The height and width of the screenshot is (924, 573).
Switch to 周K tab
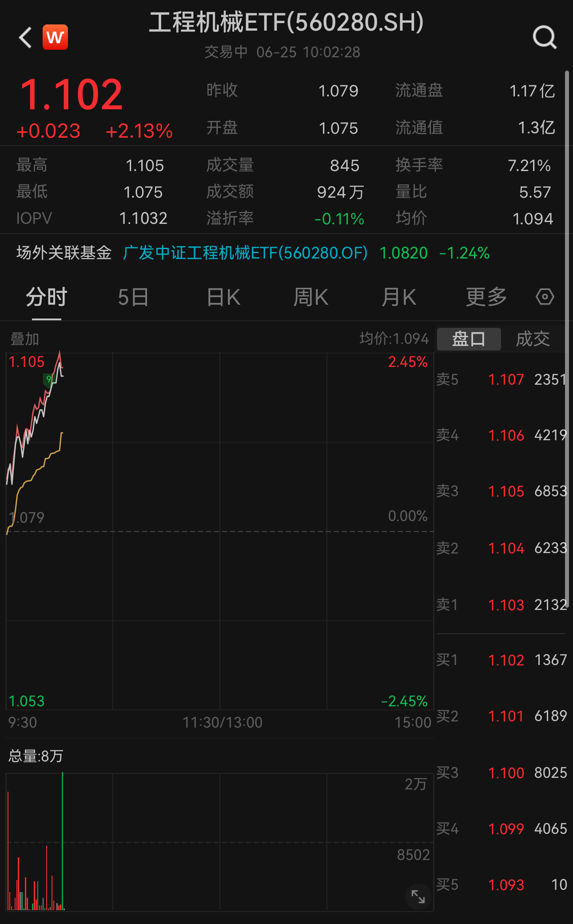311,297
